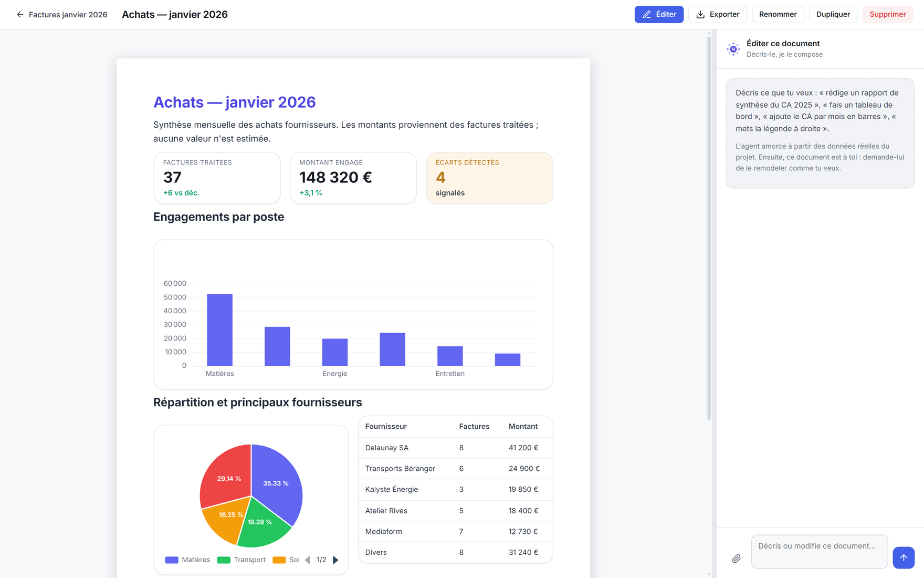Viewport: 924px width, 578px height.
Task: Click the '+3,1 %' indicator
Action: point(311,193)
